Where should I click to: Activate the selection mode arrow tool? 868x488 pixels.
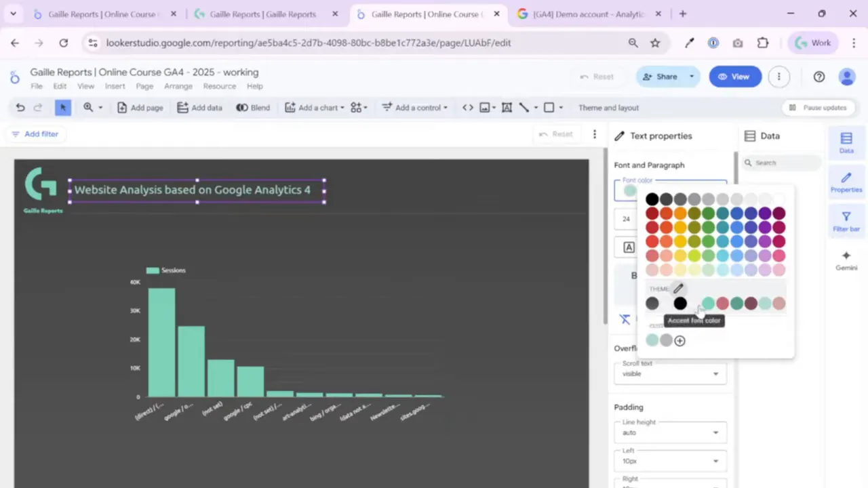(63, 108)
